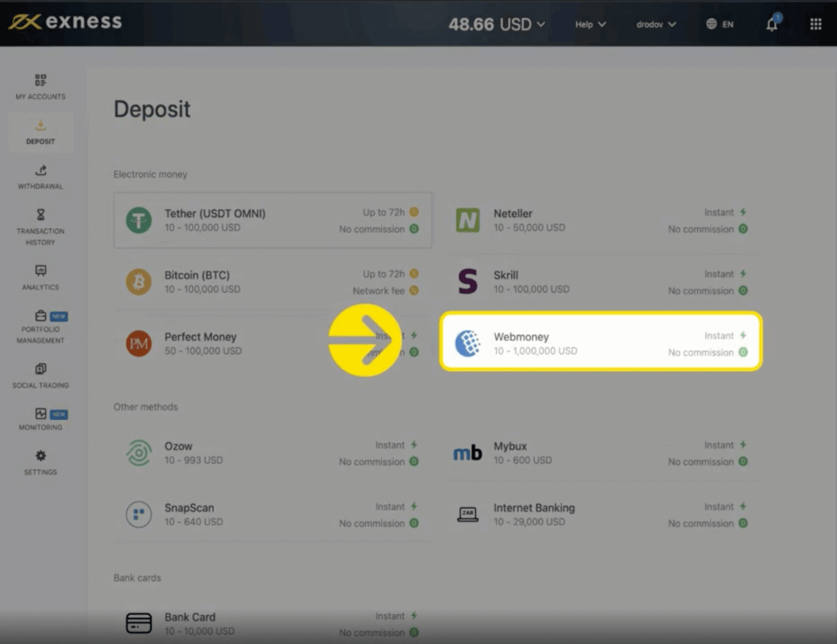Click the NEW badge beside Portfolio

tap(59, 316)
